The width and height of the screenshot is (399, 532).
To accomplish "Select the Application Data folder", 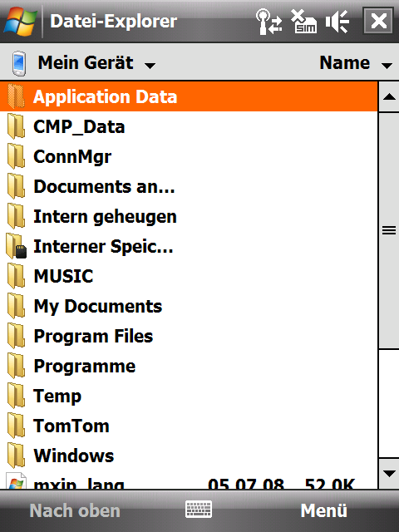I will pyautogui.click(x=189, y=96).
